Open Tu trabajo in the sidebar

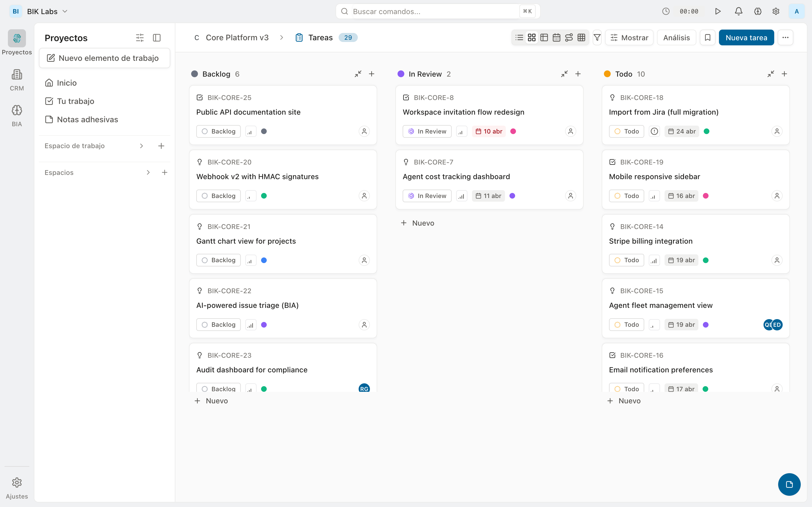click(76, 101)
